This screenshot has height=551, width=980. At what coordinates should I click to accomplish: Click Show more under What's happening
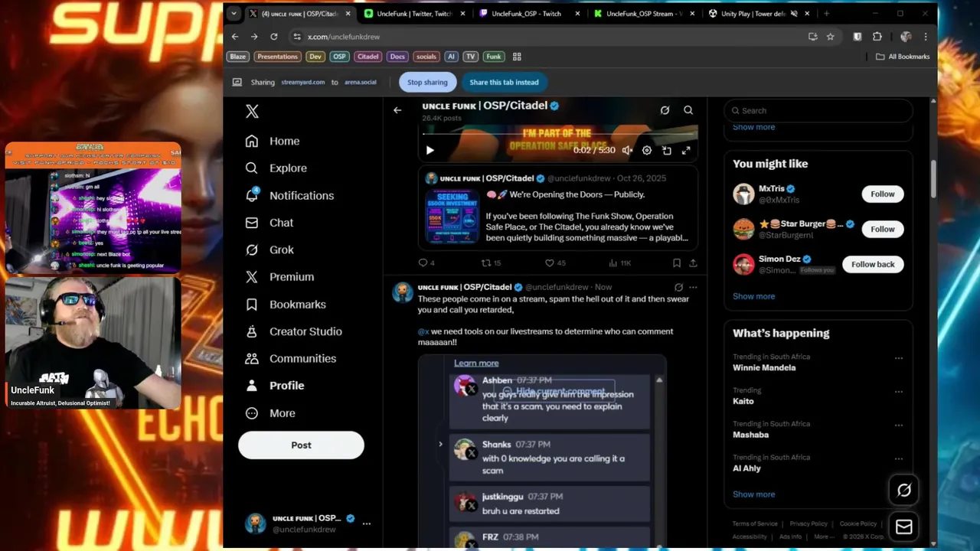pos(753,494)
